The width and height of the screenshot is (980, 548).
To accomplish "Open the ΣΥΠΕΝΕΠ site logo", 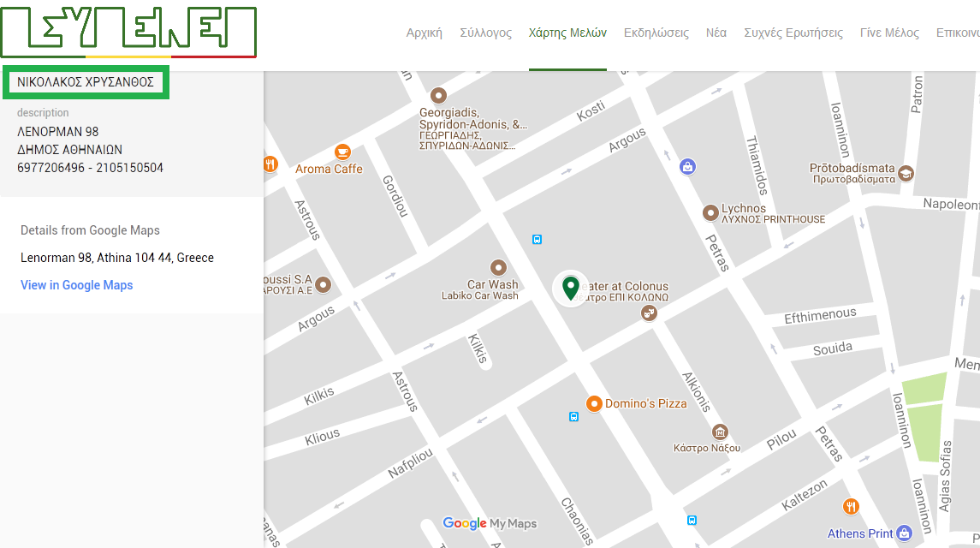I will (128, 33).
